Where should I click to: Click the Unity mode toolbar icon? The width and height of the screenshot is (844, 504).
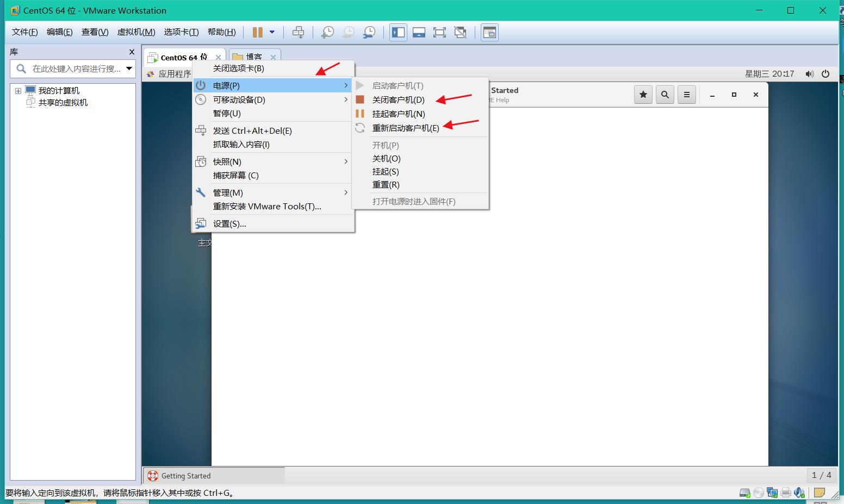tap(460, 32)
